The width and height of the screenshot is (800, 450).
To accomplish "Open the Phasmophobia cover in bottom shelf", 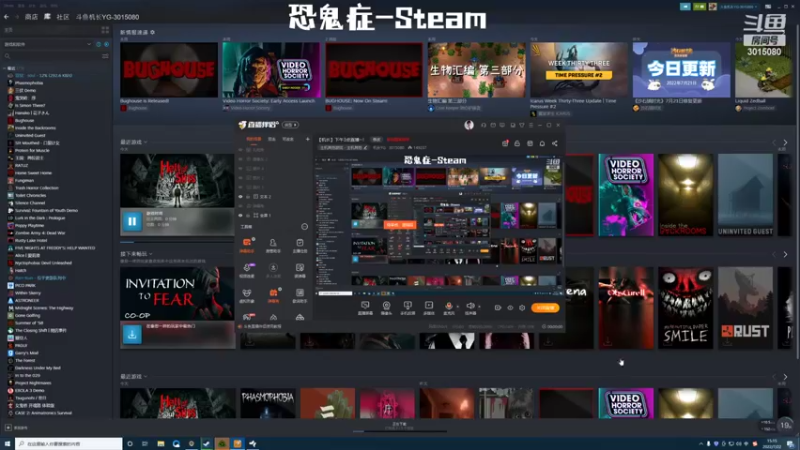I will point(267,403).
